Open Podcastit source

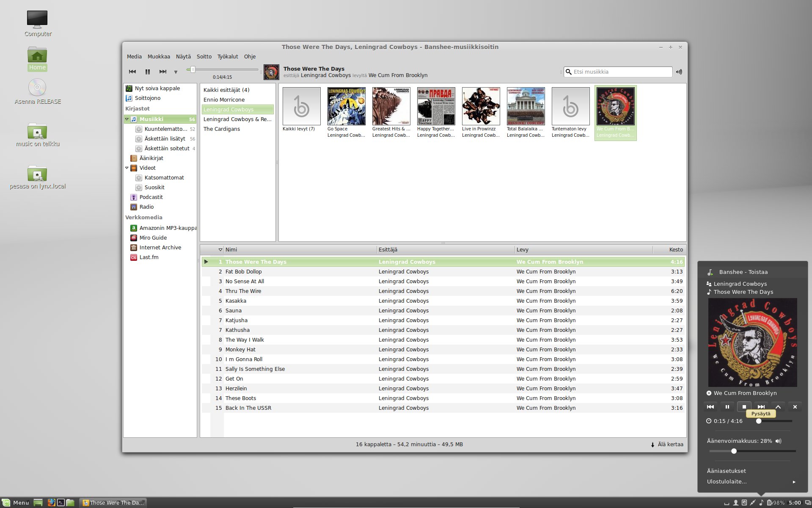(151, 197)
